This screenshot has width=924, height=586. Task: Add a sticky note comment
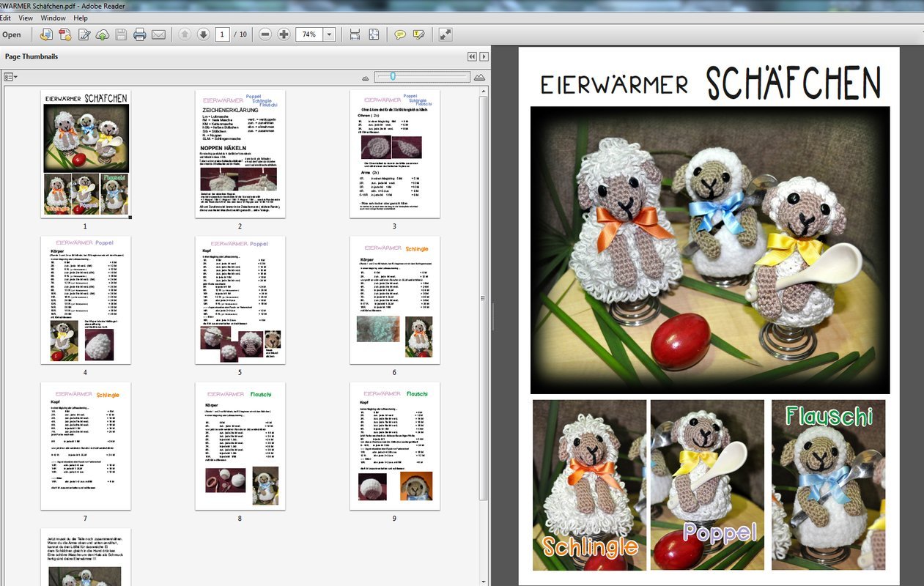click(400, 34)
